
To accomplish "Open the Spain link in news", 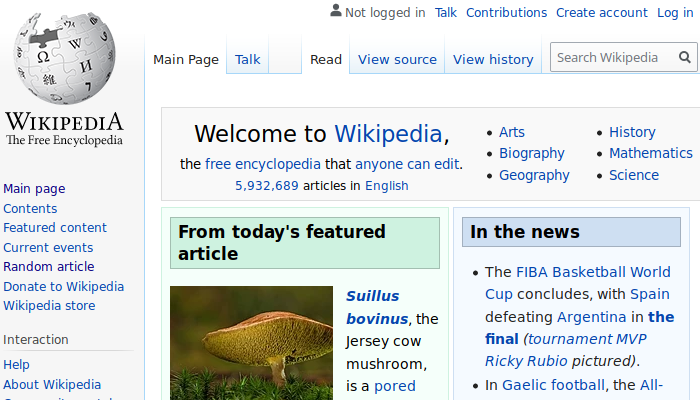I will (x=650, y=294).
